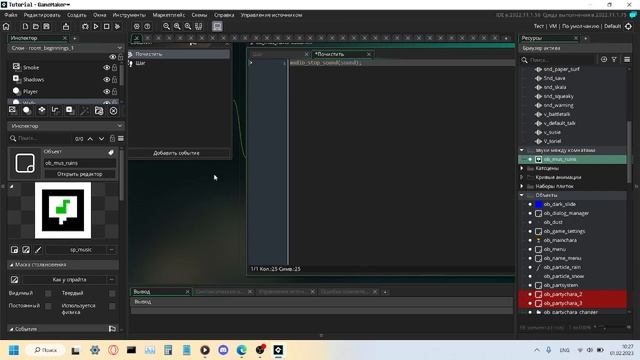Image resolution: width=640 pixels, height=360 pixels.
Task: Create a new path layer icon
Action: (55, 110)
